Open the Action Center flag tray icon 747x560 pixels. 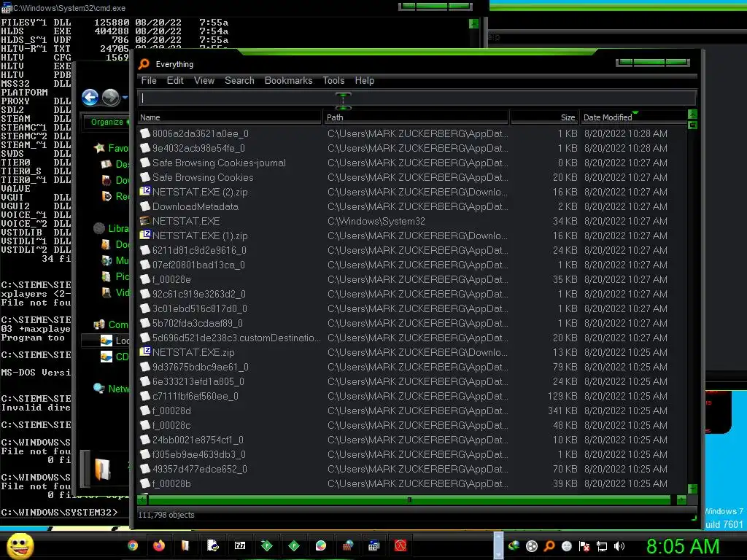coord(584,546)
